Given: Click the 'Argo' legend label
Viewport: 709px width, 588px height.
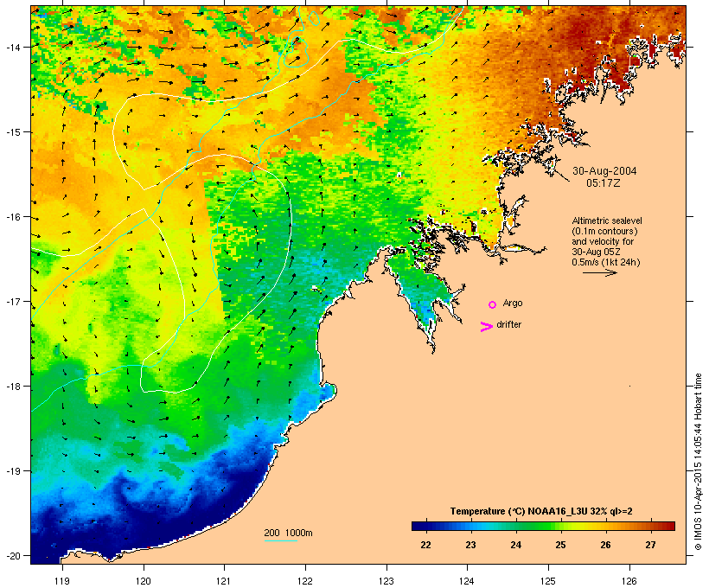Looking at the screenshot, I should click(513, 304).
